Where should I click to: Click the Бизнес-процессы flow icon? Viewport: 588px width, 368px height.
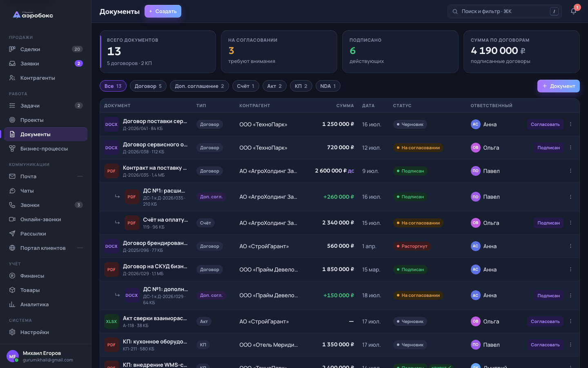click(x=12, y=148)
